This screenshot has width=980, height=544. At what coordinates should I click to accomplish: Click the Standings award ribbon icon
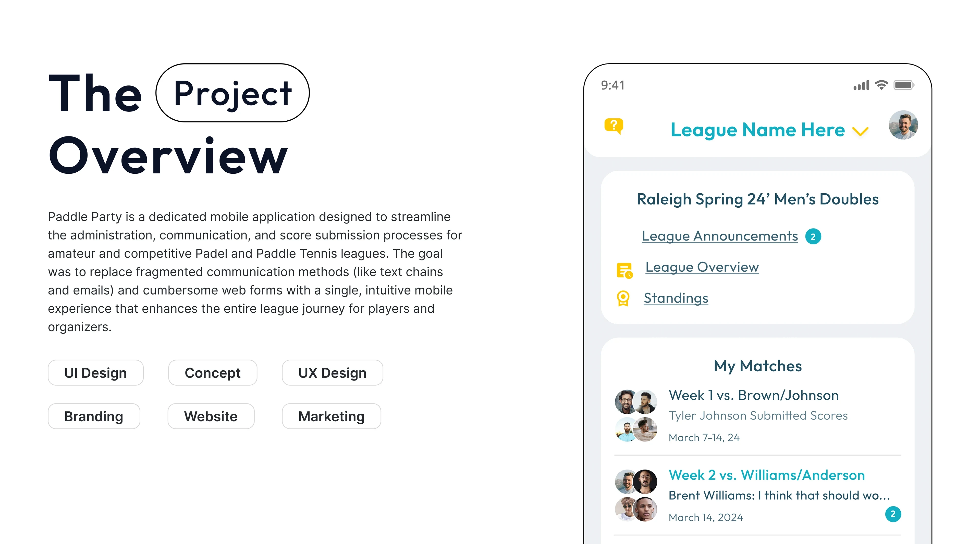pos(623,298)
